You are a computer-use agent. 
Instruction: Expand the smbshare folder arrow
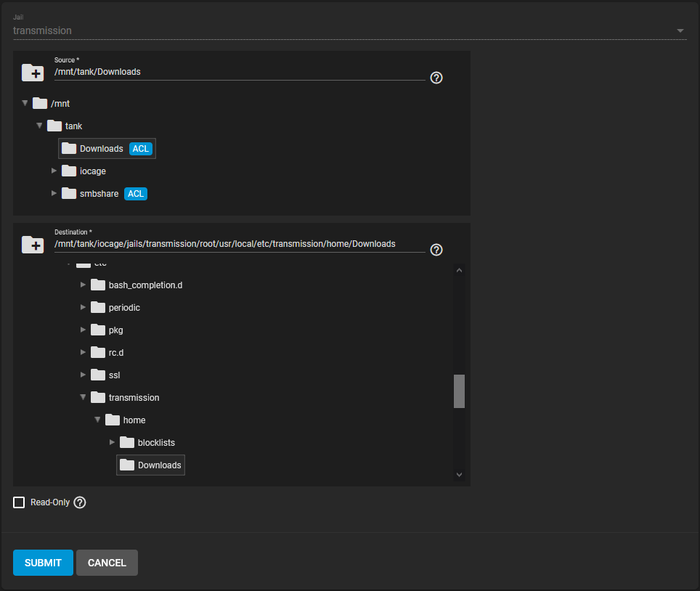pos(54,193)
